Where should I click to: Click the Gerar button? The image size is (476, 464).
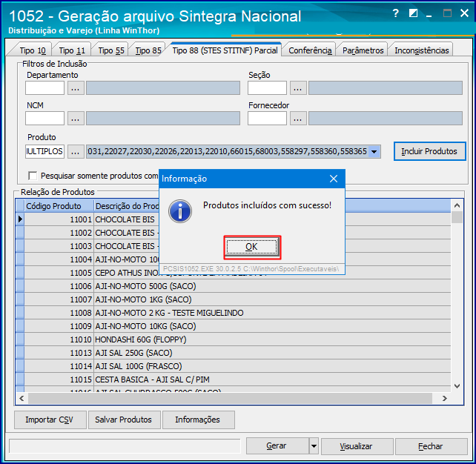coord(277,446)
